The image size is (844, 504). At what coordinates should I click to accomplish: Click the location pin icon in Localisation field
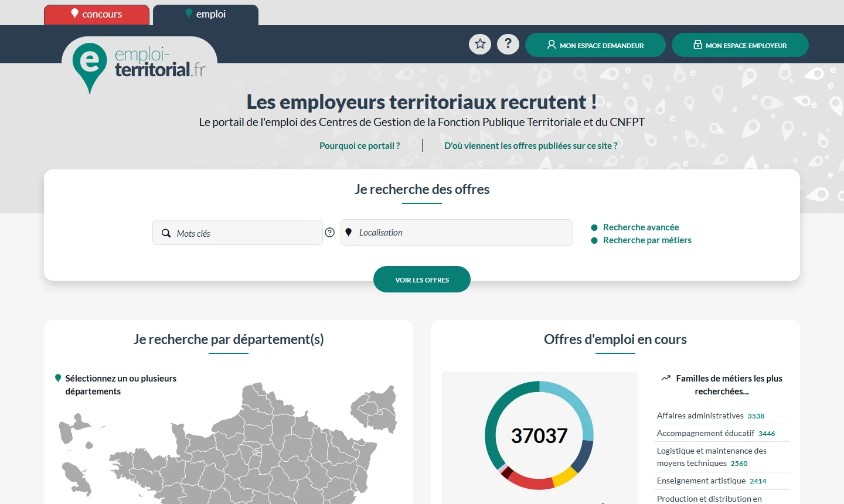point(349,232)
